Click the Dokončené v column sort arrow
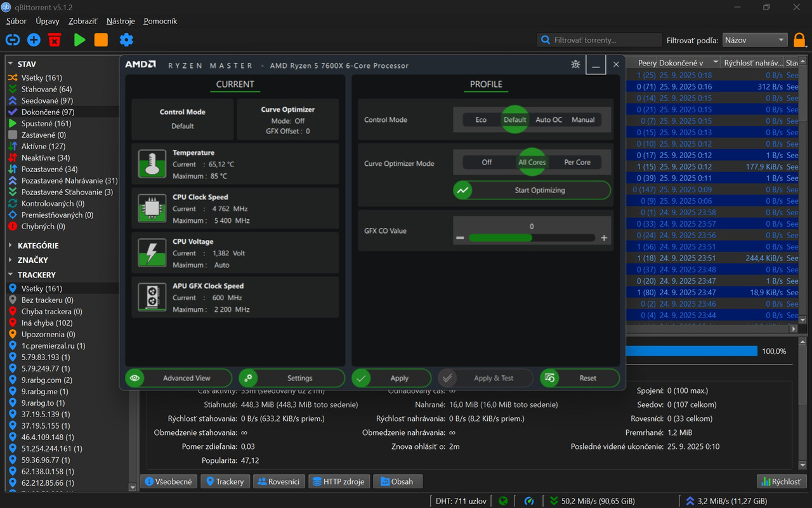This screenshot has width=812, height=508. tap(716, 63)
